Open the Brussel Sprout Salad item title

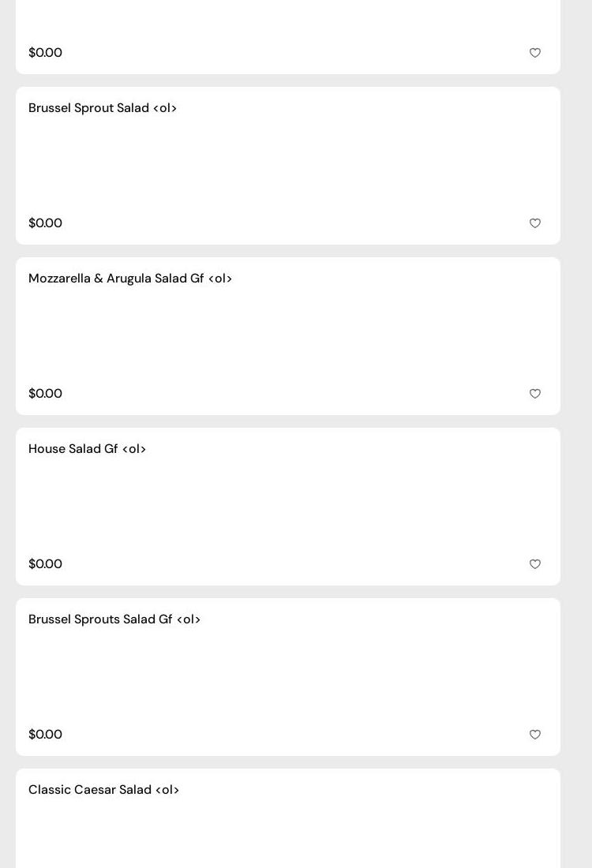103,108
